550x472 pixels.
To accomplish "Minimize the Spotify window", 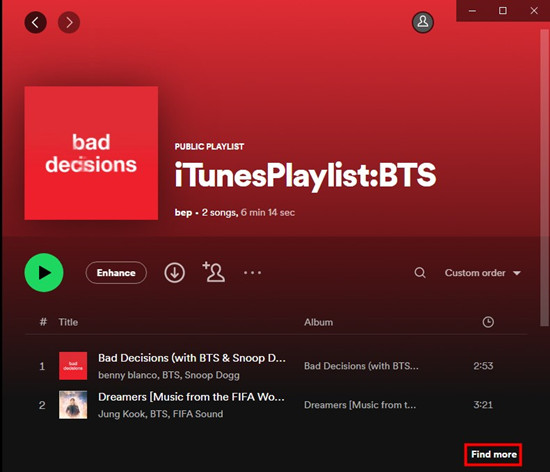I will point(472,11).
